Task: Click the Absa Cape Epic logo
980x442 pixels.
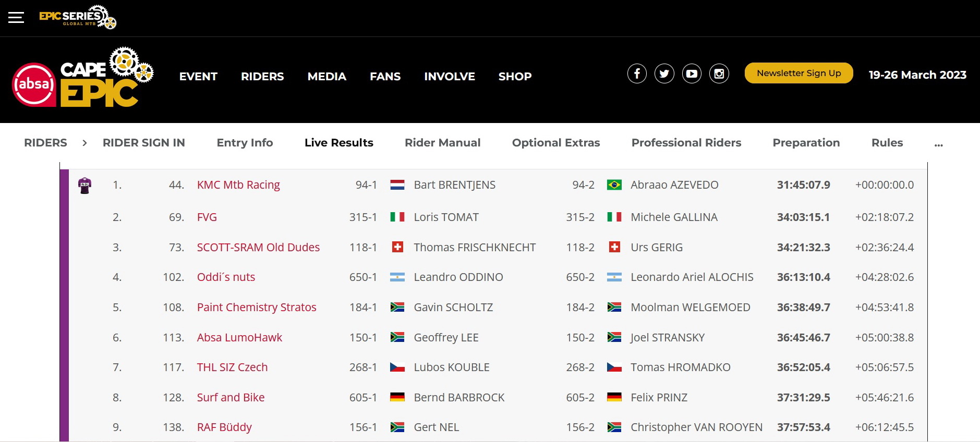Action: point(82,78)
